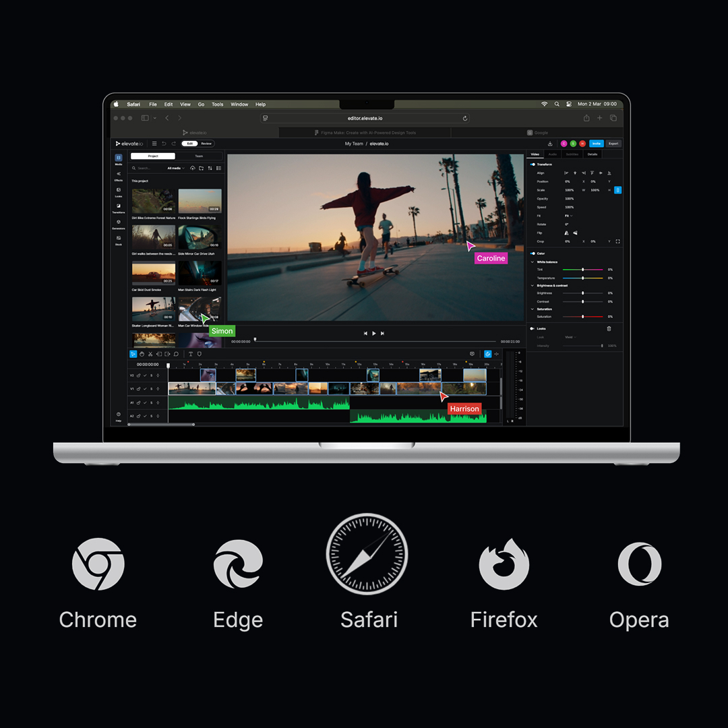Click the Safari reload page icon
The height and width of the screenshot is (728, 728).
coord(464,119)
